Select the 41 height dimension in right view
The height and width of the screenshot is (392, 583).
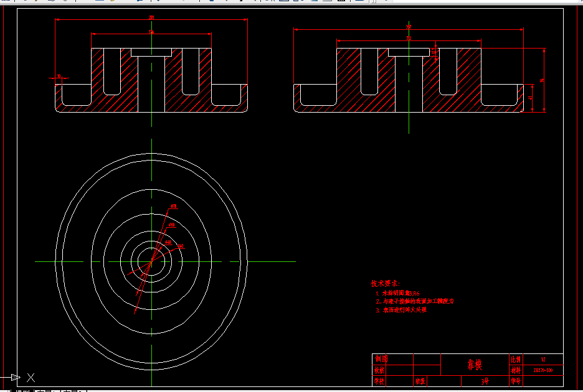(x=531, y=97)
